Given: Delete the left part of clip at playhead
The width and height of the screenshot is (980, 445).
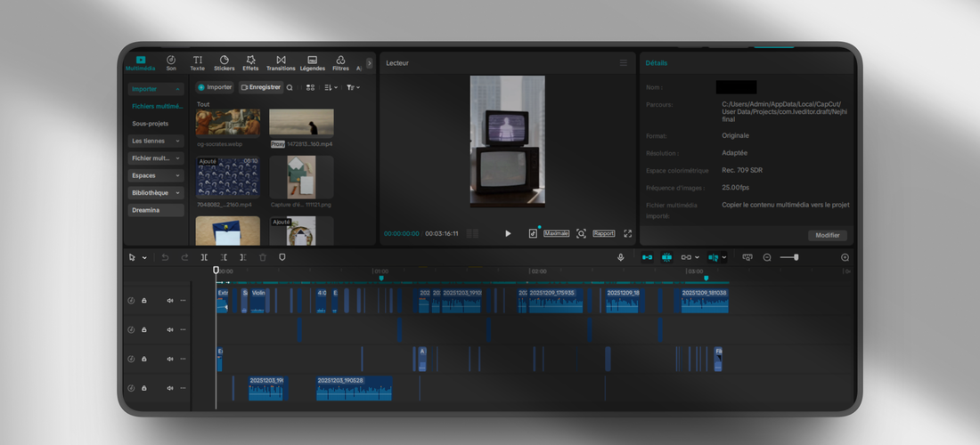Looking at the screenshot, I should pyautogui.click(x=224, y=257).
